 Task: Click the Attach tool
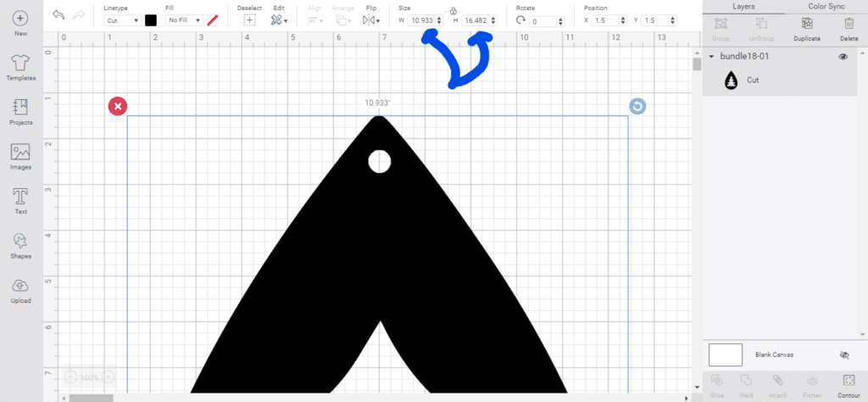point(778,381)
